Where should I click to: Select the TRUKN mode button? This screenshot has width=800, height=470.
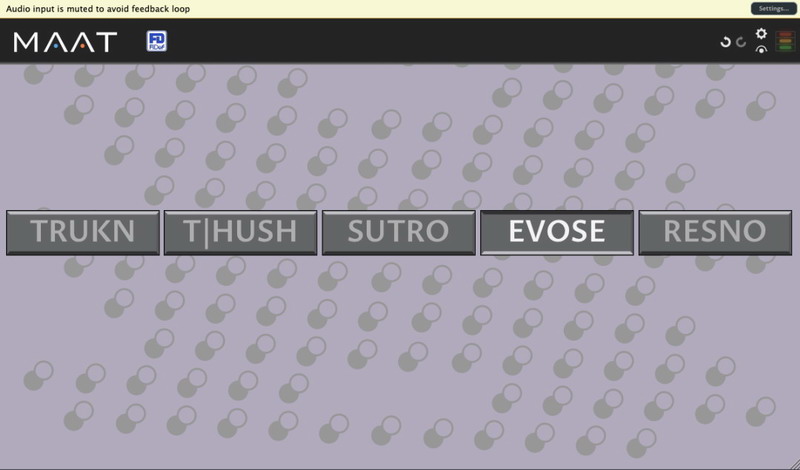point(83,232)
